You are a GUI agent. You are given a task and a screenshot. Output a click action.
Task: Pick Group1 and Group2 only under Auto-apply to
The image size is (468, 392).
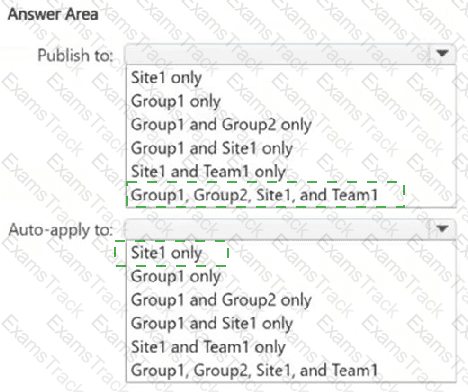pos(221,300)
